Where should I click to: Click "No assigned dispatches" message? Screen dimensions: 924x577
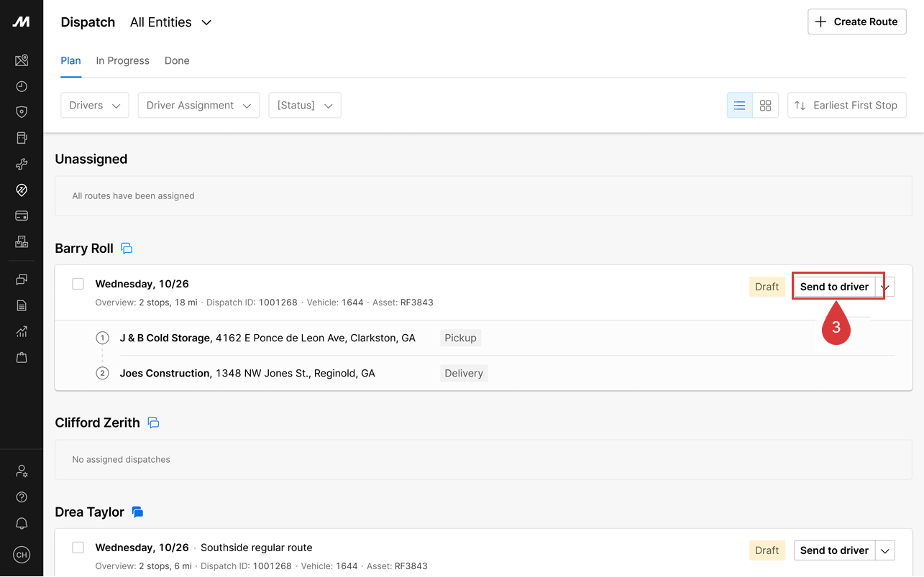[x=121, y=460]
